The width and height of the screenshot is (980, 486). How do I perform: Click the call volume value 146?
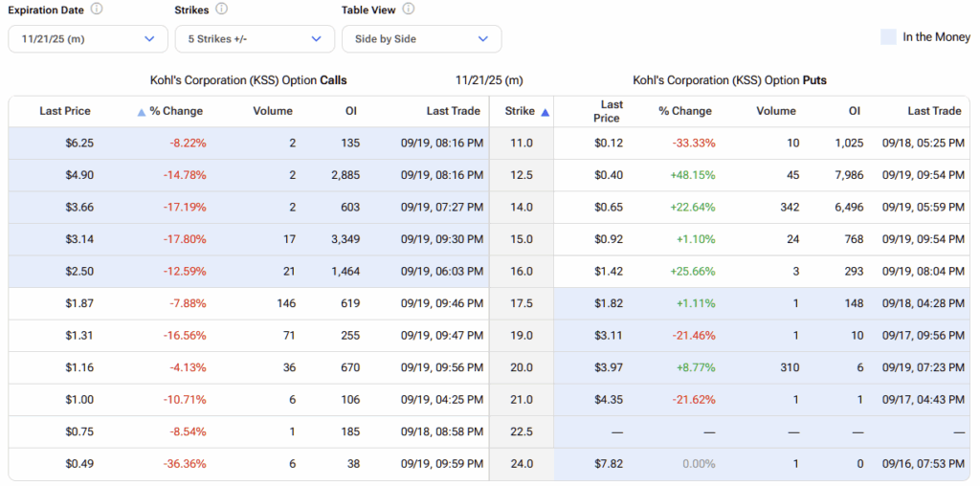click(287, 303)
